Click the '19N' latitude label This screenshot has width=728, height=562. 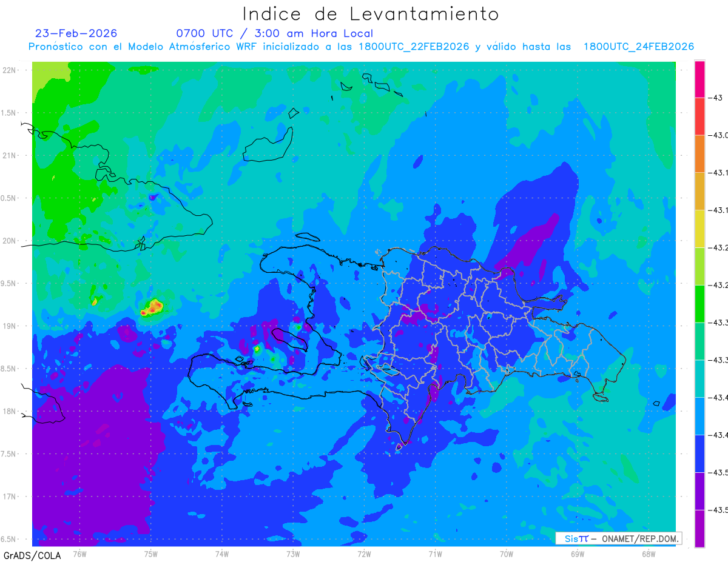(x=10, y=326)
